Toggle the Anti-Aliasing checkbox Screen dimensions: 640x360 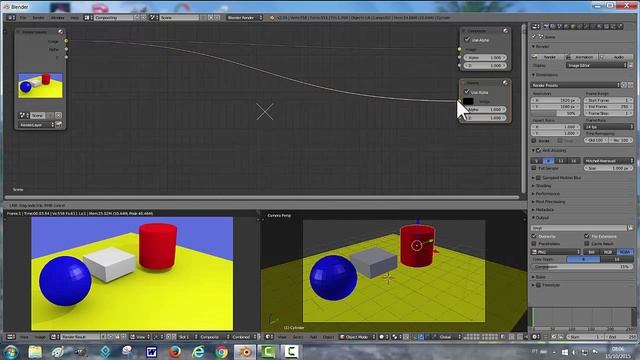(x=538, y=150)
